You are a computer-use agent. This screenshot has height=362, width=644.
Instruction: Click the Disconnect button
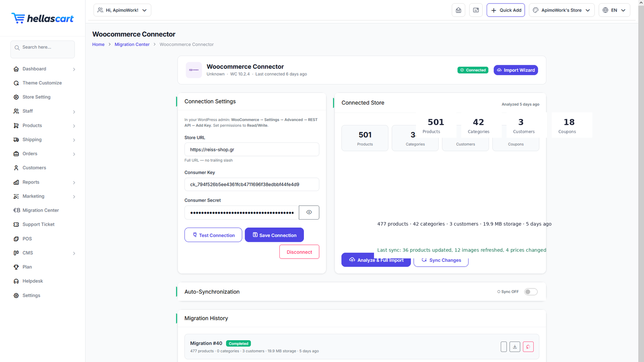point(299,252)
